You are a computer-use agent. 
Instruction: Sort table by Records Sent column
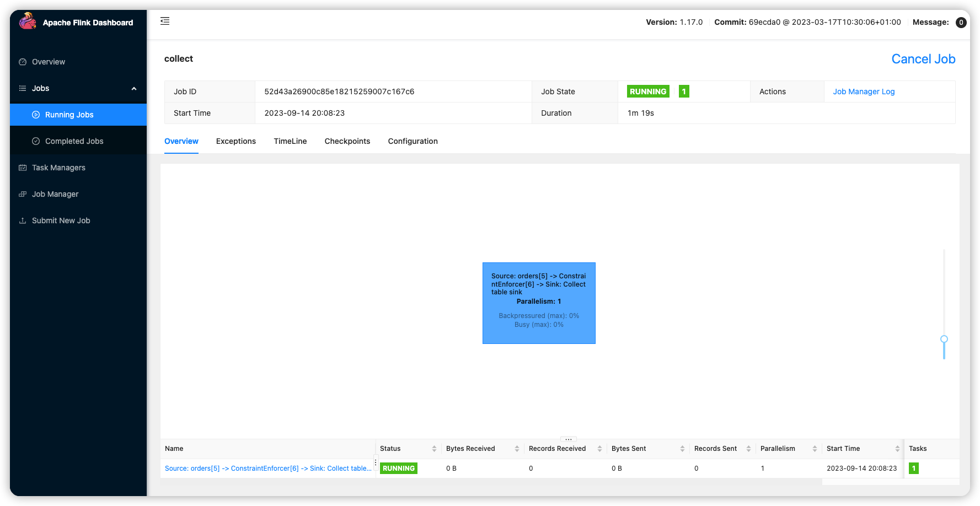[x=748, y=449]
